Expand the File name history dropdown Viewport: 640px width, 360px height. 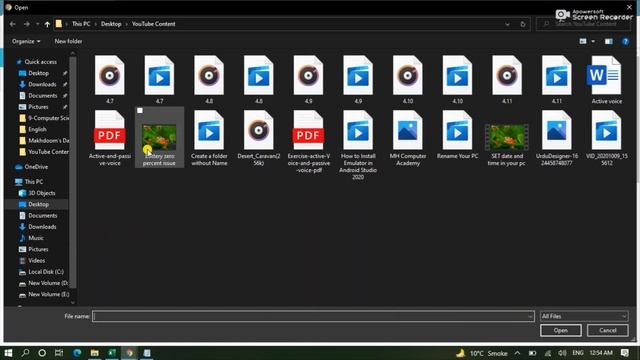(x=530, y=316)
